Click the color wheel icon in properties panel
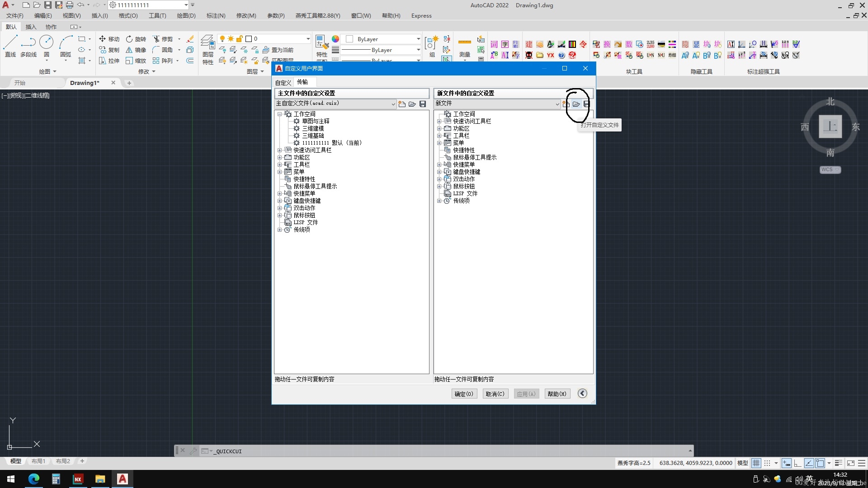Screen dimensions: 868x488 point(335,39)
